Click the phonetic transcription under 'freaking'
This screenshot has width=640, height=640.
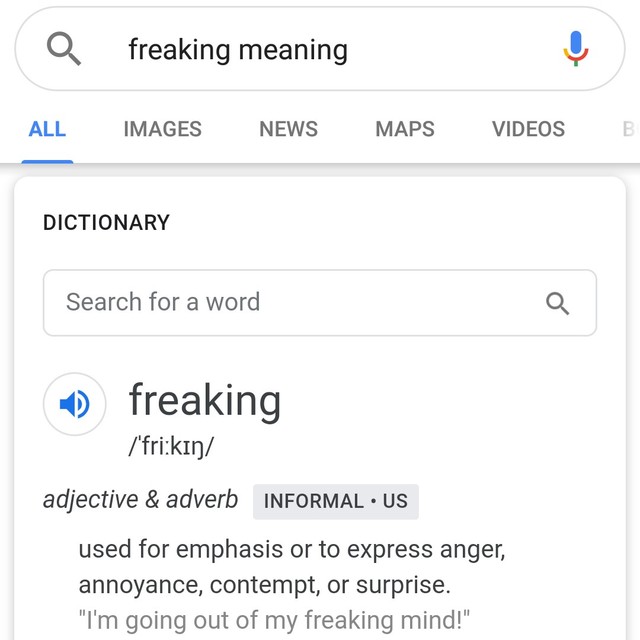click(171, 446)
